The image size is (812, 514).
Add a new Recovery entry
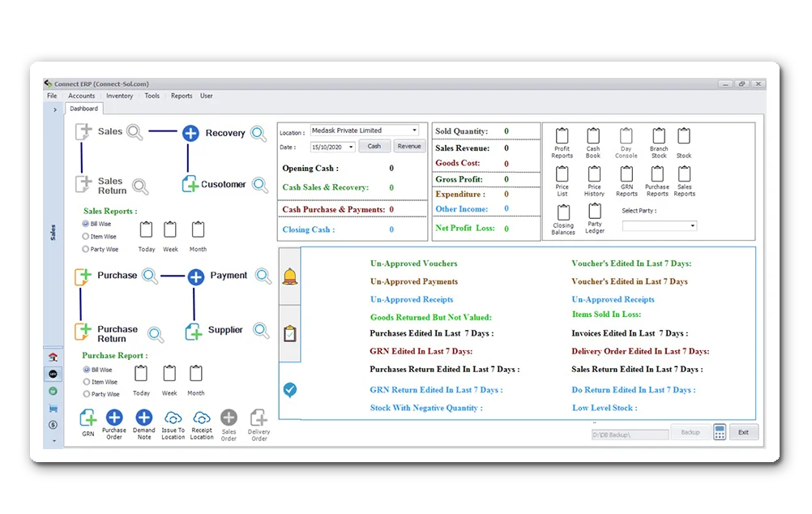pos(190,133)
